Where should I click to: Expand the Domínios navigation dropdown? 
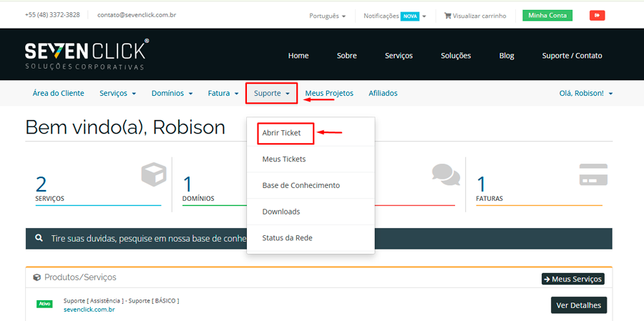point(172,93)
